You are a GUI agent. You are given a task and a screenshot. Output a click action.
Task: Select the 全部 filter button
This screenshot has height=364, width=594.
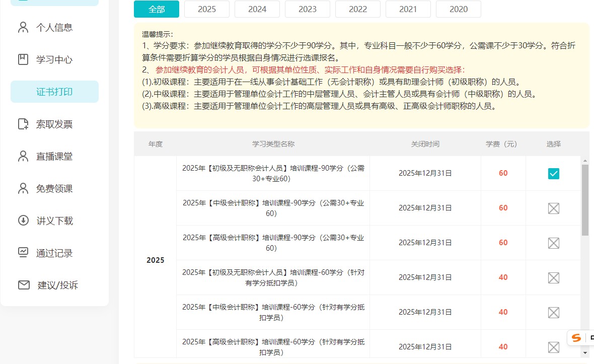point(156,9)
